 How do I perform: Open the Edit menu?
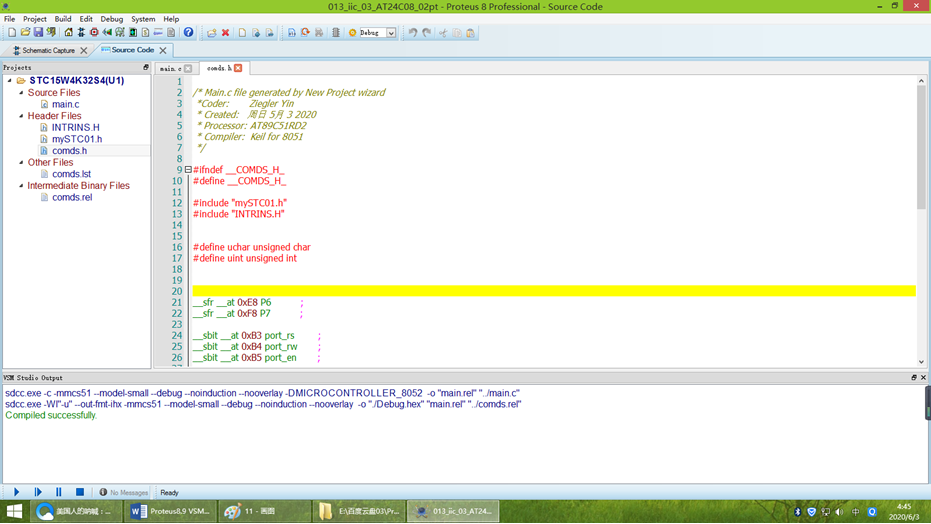(86, 19)
